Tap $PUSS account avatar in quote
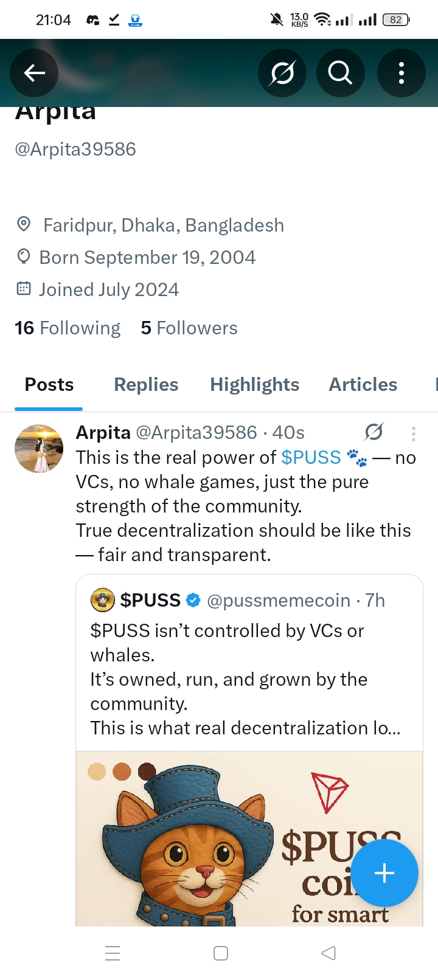Viewport: 438px width, 980px height. pyautogui.click(x=103, y=601)
